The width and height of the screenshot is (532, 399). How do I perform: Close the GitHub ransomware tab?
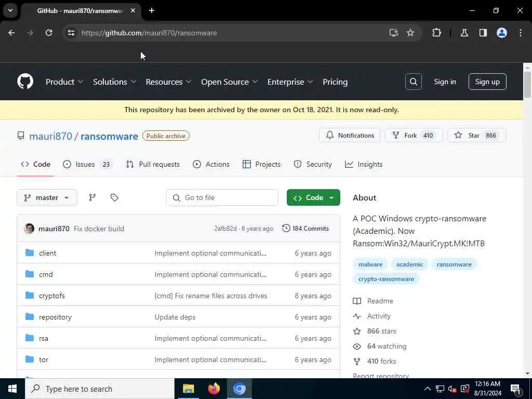point(133,10)
